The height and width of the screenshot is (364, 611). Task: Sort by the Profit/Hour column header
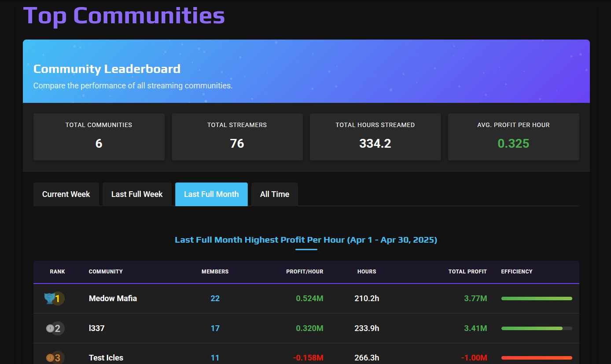click(305, 272)
